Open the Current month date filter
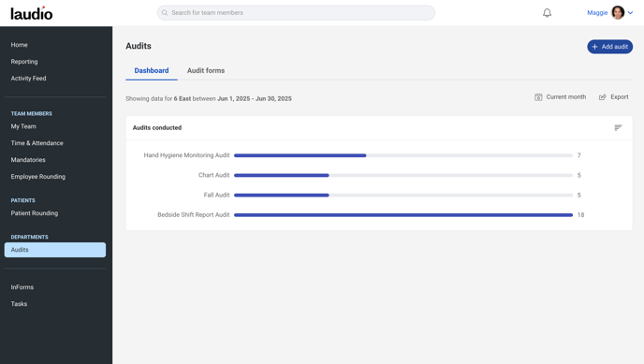644x364 pixels. [560, 96]
